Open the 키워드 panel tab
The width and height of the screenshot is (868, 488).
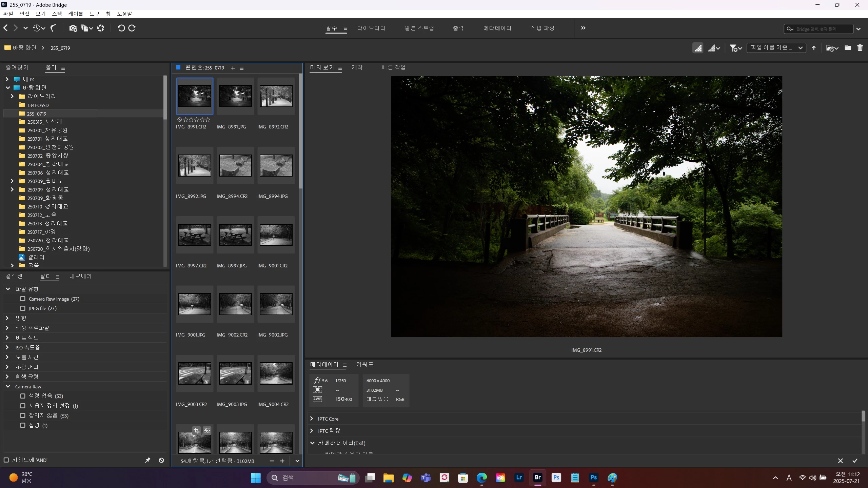click(364, 364)
